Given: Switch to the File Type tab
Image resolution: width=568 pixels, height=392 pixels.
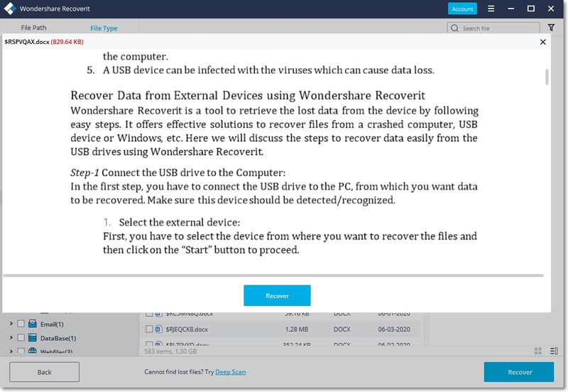Looking at the screenshot, I should point(104,28).
